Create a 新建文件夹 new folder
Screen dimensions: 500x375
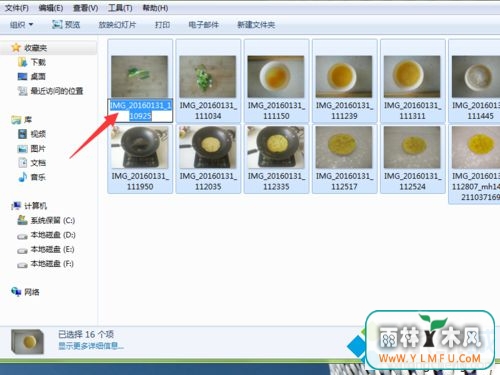(256, 25)
